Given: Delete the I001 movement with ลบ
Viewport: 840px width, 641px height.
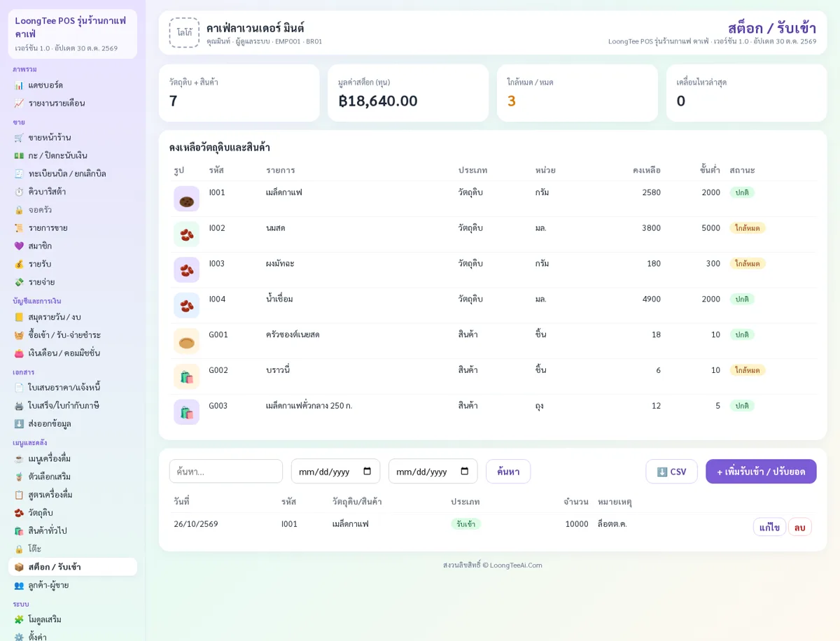Looking at the screenshot, I should (x=800, y=527).
